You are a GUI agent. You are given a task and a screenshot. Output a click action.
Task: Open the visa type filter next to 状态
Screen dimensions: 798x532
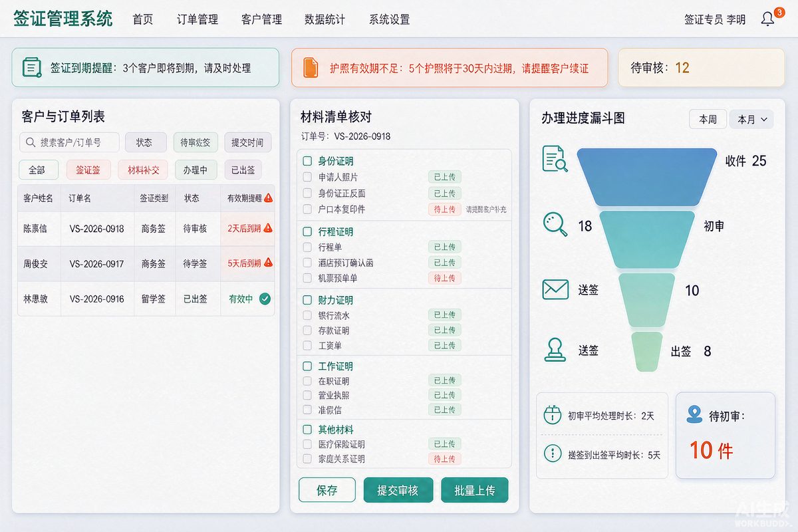coord(196,142)
